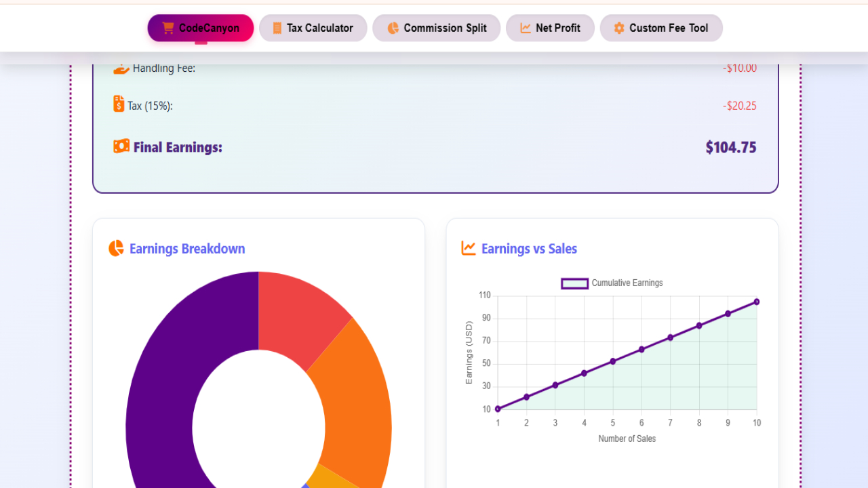This screenshot has width=868, height=488.
Task: Click the line chart point for 5 sales
Action: [613, 361]
